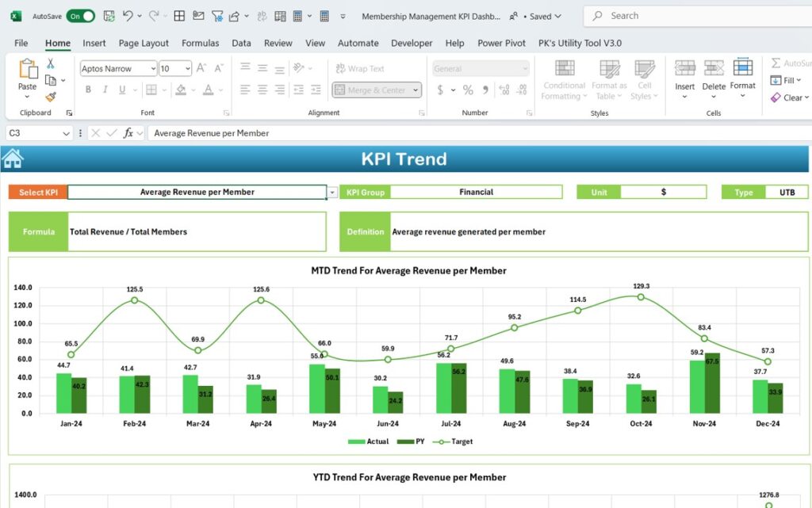Click the Format Painter brush icon
Image resolution: width=812 pixels, height=508 pixels.
click(x=51, y=97)
